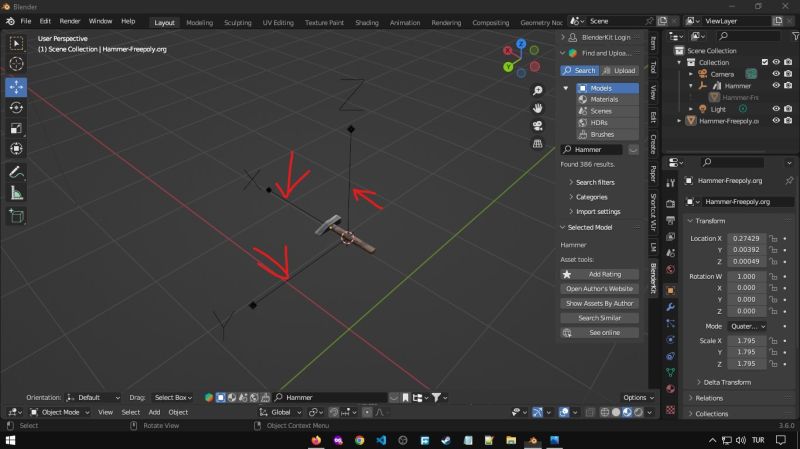Click the pan view hand icon

pos(537,108)
